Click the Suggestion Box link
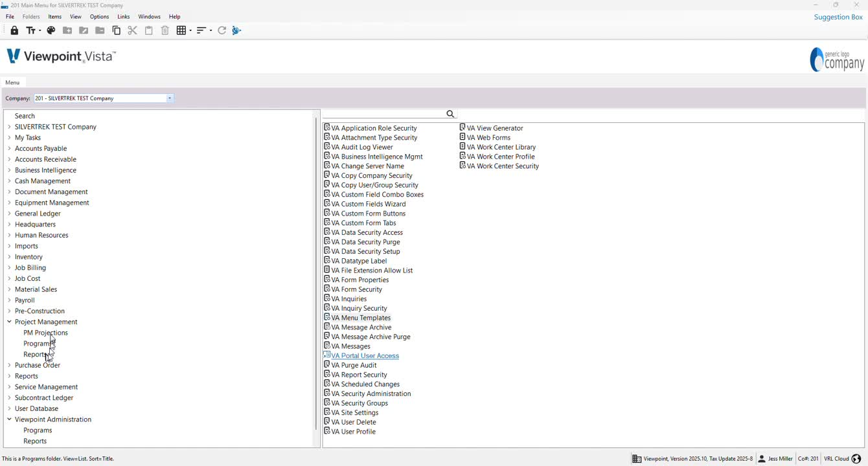Image resolution: width=868 pixels, height=466 pixels. 838,17
